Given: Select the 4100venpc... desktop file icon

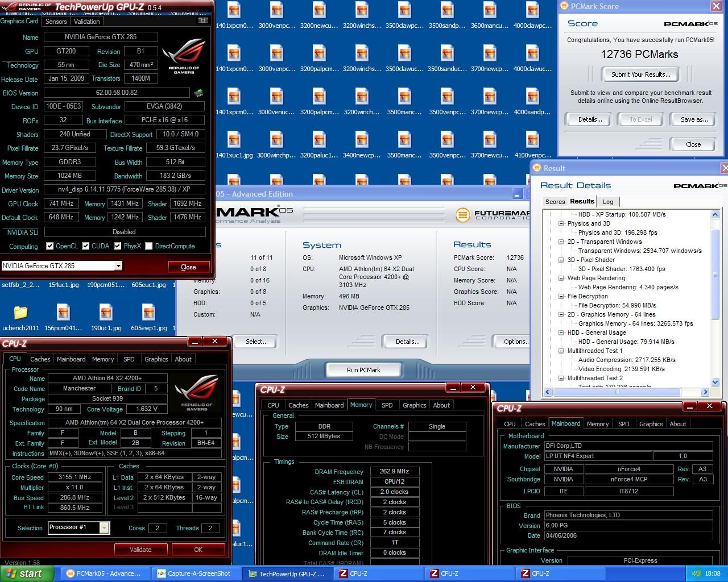Looking at the screenshot, I should (x=532, y=140).
